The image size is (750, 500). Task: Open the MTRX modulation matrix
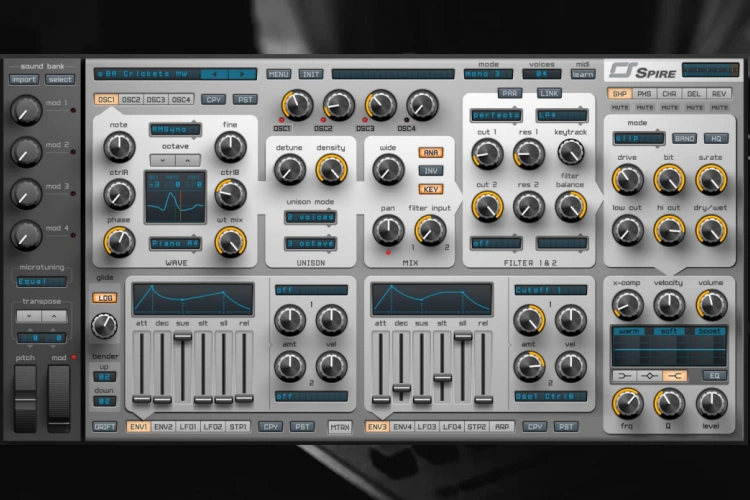click(340, 427)
